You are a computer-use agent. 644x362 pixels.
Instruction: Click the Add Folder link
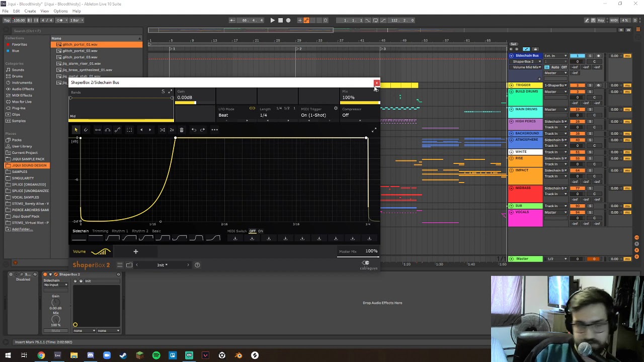pos(22,229)
